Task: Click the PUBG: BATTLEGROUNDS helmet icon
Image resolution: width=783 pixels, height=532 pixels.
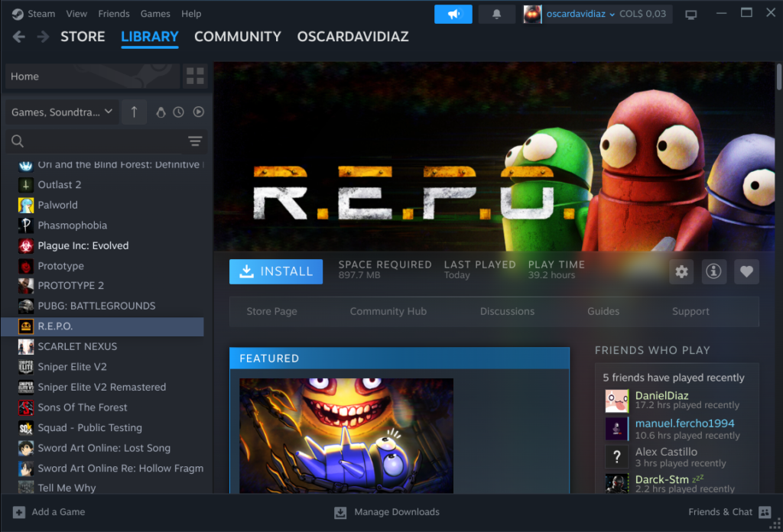Action: (x=26, y=306)
